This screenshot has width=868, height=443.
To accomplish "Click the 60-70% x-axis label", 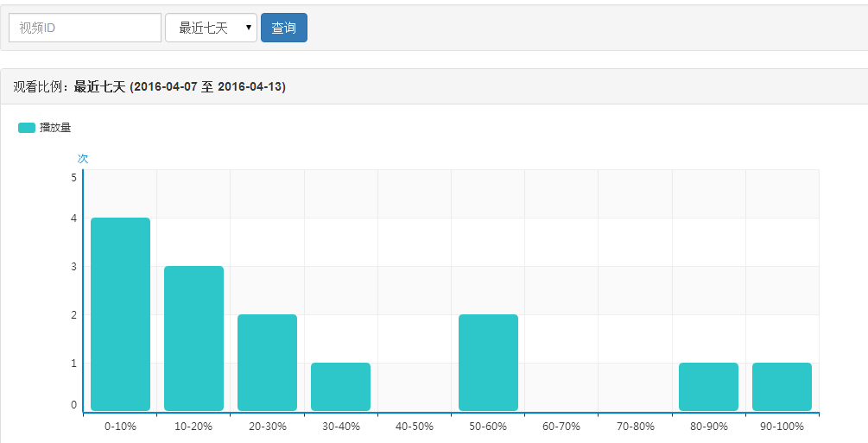I will (x=561, y=427).
